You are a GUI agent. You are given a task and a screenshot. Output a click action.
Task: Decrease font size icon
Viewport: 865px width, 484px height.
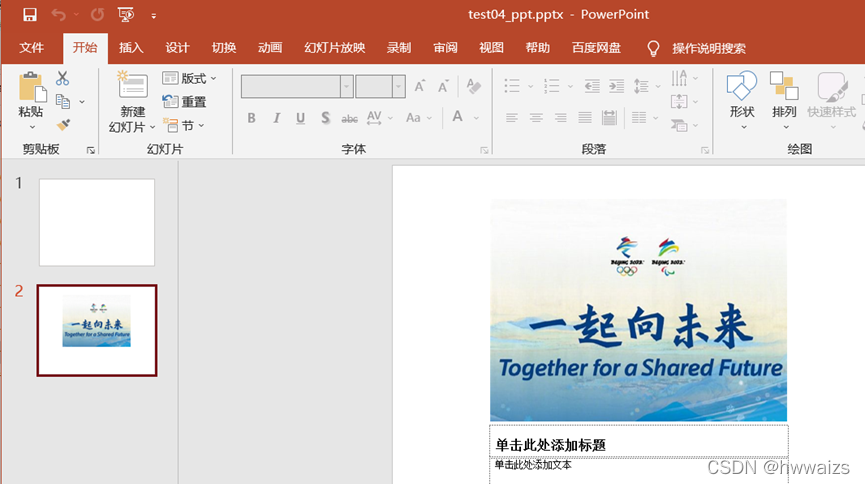[443, 87]
